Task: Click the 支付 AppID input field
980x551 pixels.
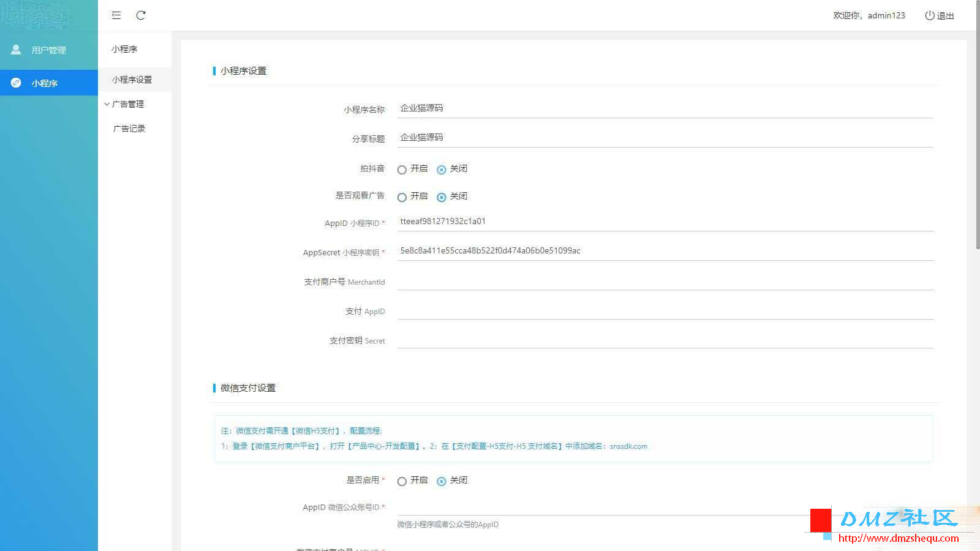Action: pos(665,310)
